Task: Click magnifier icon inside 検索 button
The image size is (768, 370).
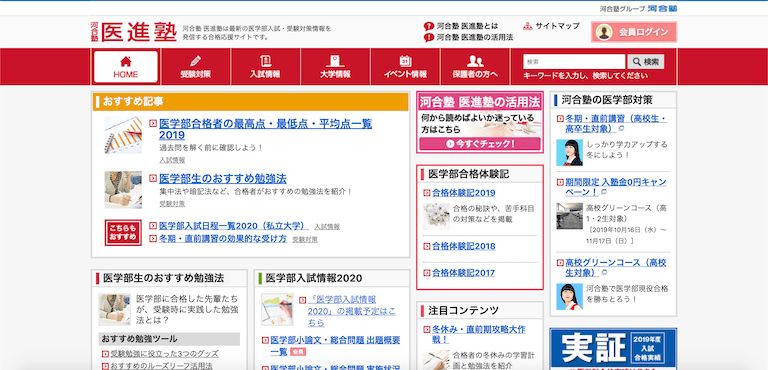Action: pyautogui.click(x=637, y=62)
